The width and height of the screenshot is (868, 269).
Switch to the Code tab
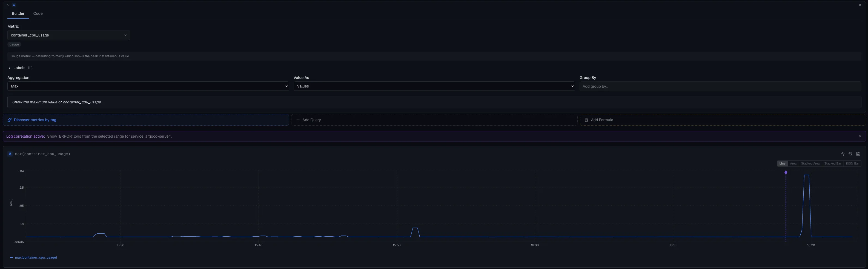pos(38,13)
